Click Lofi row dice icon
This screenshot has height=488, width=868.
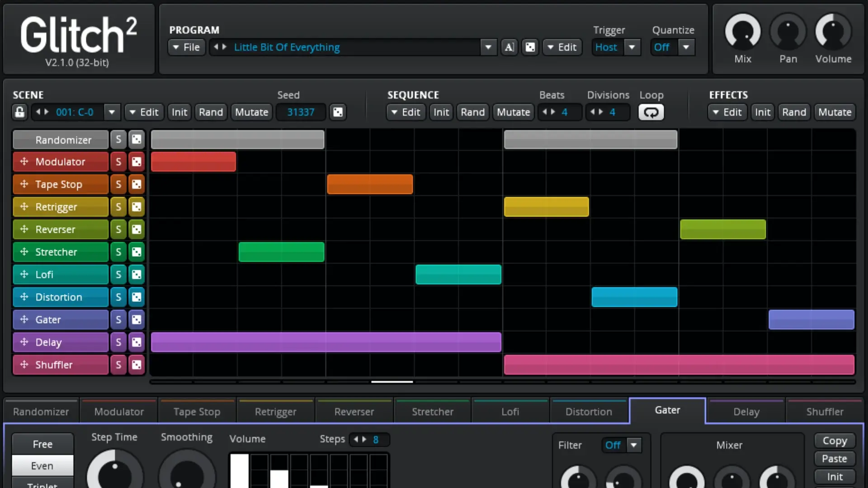(x=137, y=275)
